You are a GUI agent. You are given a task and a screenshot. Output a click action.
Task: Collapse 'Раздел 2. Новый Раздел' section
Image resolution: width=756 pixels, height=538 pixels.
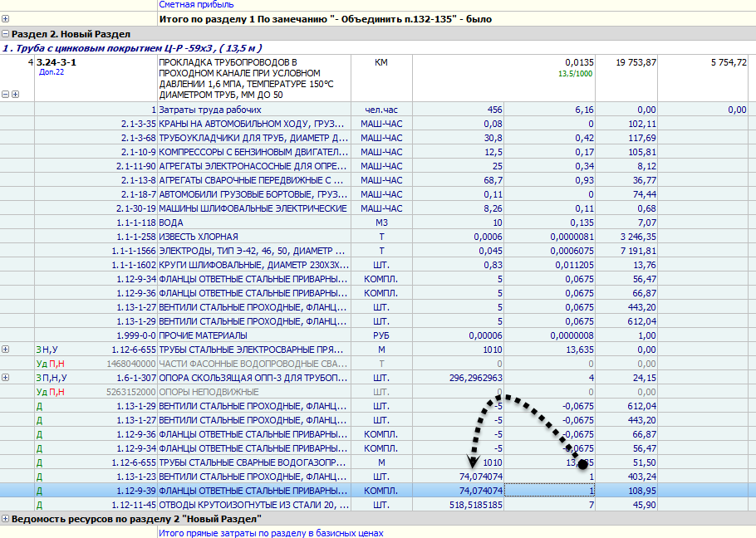[6, 34]
